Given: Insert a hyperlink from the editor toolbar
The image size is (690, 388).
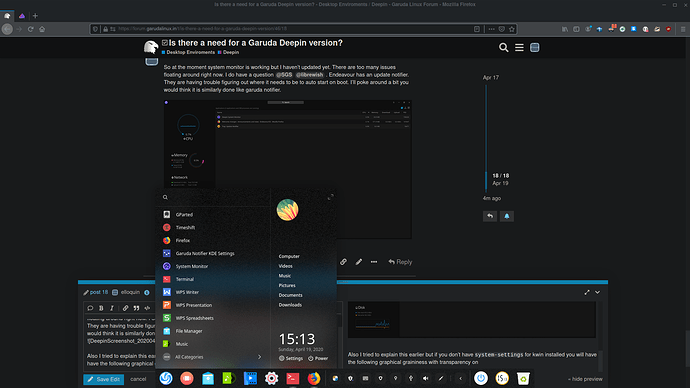Looking at the screenshot, I should [125, 308].
